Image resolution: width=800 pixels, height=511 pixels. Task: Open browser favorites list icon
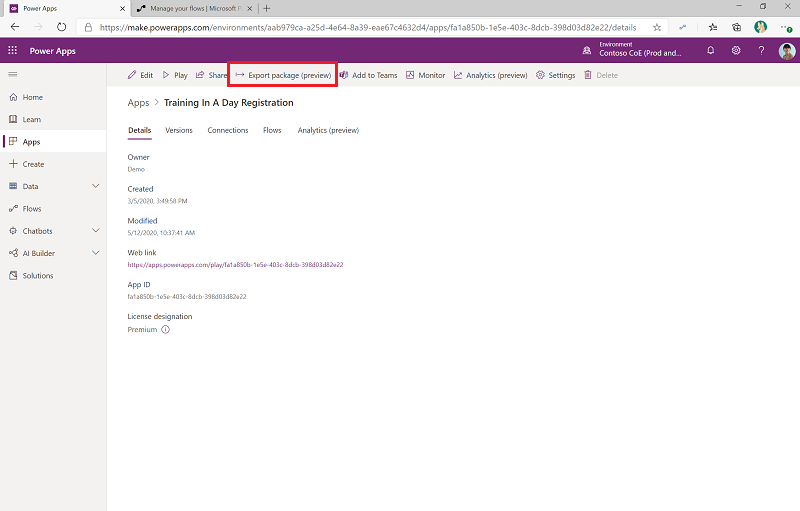tap(713, 27)
